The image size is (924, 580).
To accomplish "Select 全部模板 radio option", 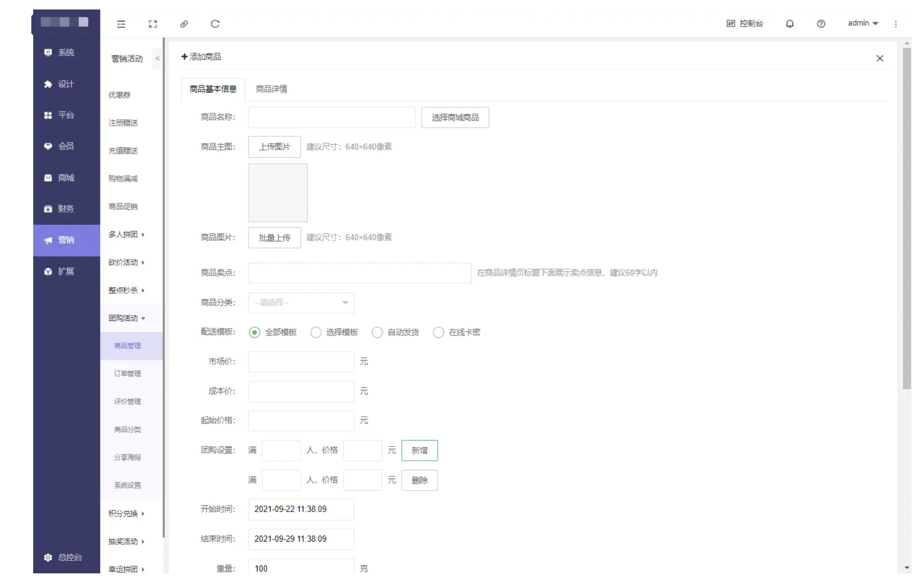I will [x=273, y=332].
